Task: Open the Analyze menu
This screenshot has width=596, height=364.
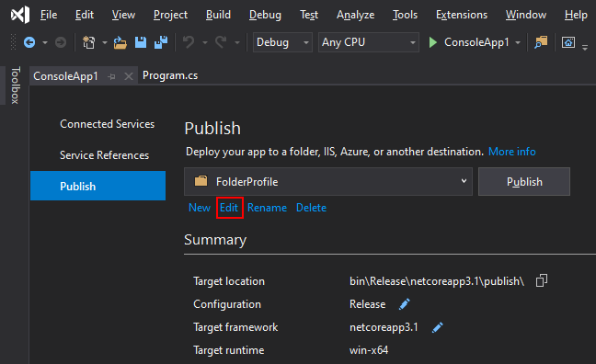Action: click(355, 15)
